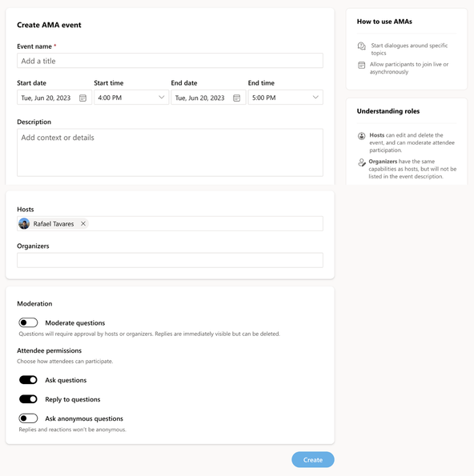This screenshot has height=476, width=474.
Task: Turn off the Ask questions toggle
Action: click(28, 380)
